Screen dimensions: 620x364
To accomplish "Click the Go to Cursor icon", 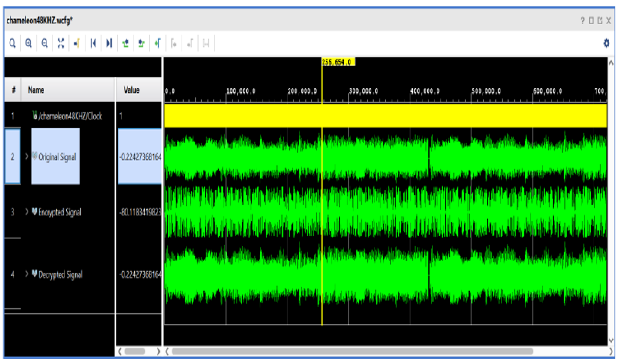I will [x=77, y=44].
